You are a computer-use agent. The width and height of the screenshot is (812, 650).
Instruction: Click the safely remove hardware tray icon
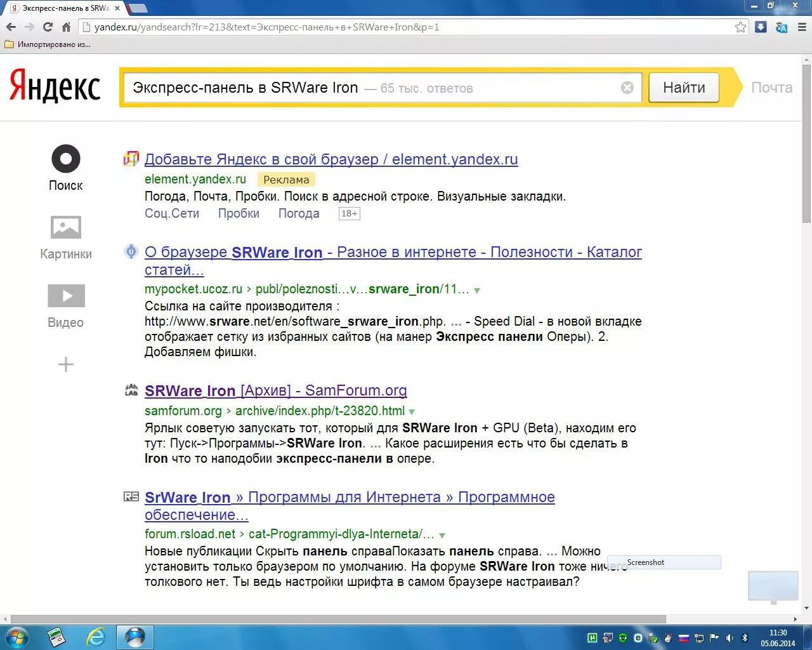pos(653,638)
